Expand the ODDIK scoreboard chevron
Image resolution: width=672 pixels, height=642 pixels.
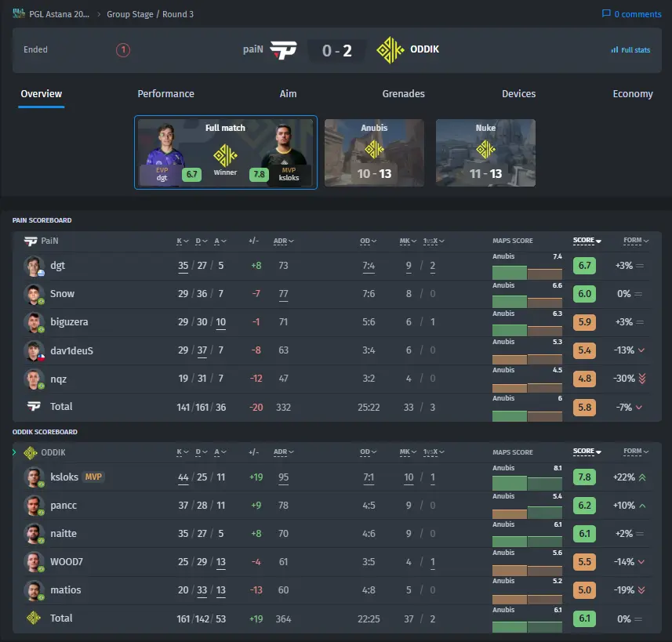(14, 452)
